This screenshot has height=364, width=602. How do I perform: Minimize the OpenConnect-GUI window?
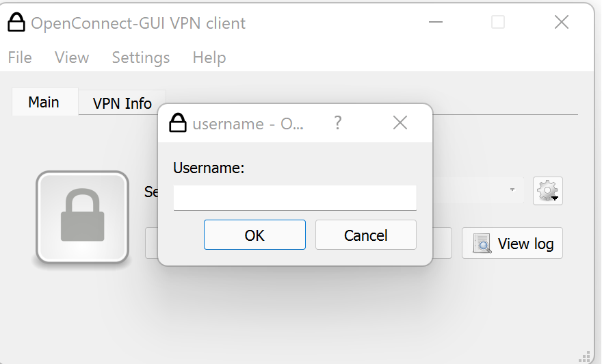point(436,23)
